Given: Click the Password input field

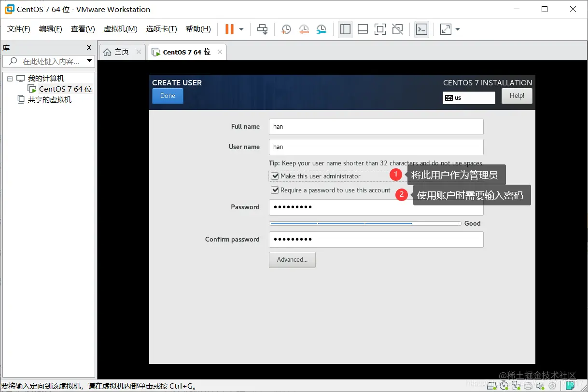Looking at the screenshot, I should [x=376, y=207].
